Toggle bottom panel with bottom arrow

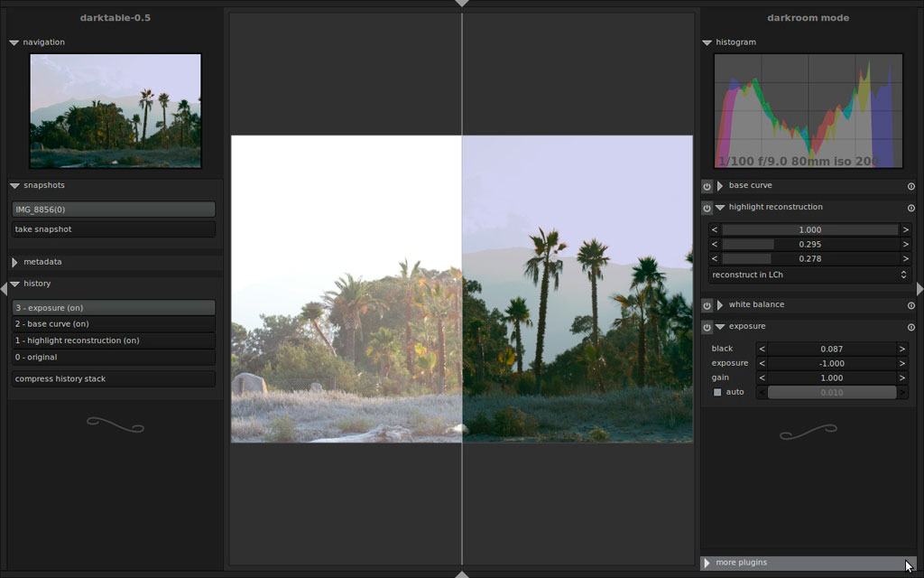pyautogui.click(x=462, y=574)
